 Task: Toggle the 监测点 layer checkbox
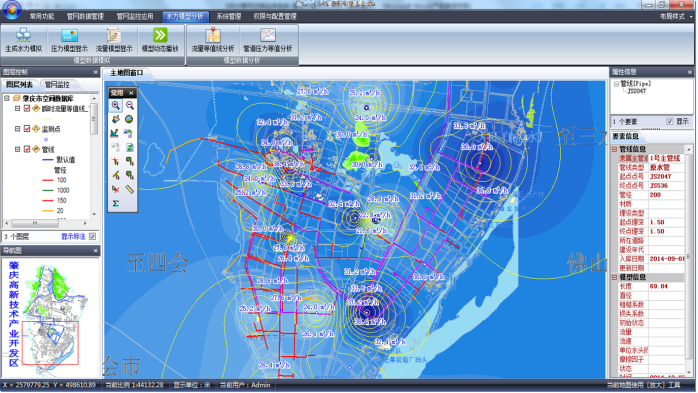click(27, 129)
